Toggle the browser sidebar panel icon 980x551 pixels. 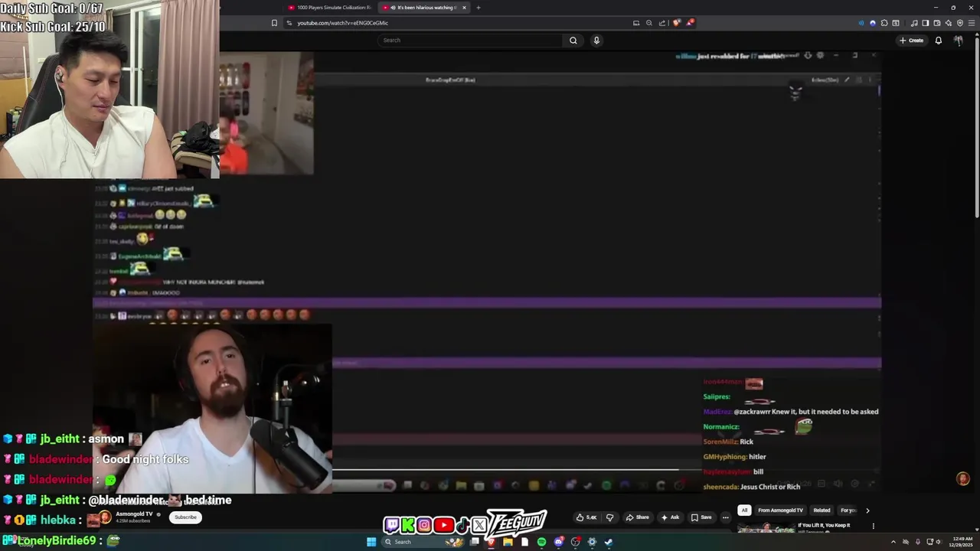coord(926,23)
